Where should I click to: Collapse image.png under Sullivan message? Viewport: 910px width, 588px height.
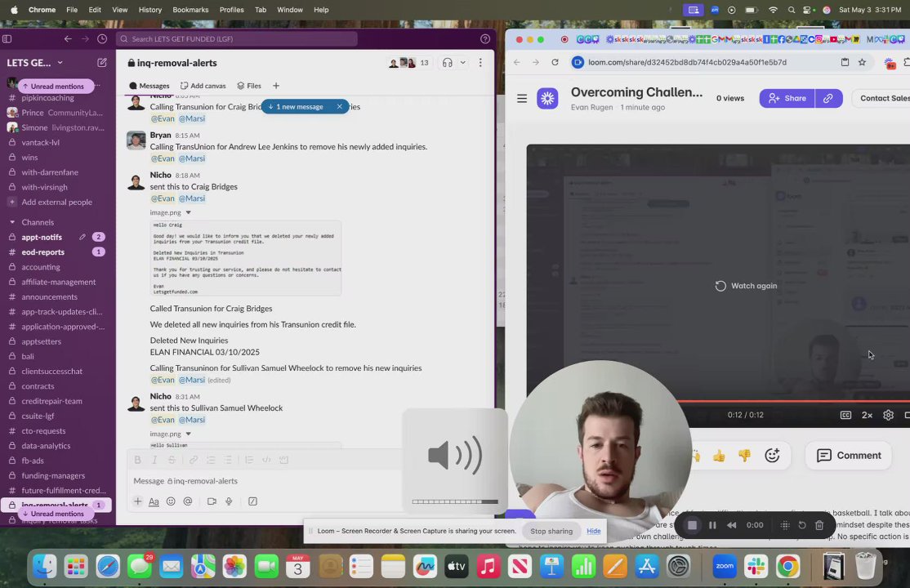(188, 434)
